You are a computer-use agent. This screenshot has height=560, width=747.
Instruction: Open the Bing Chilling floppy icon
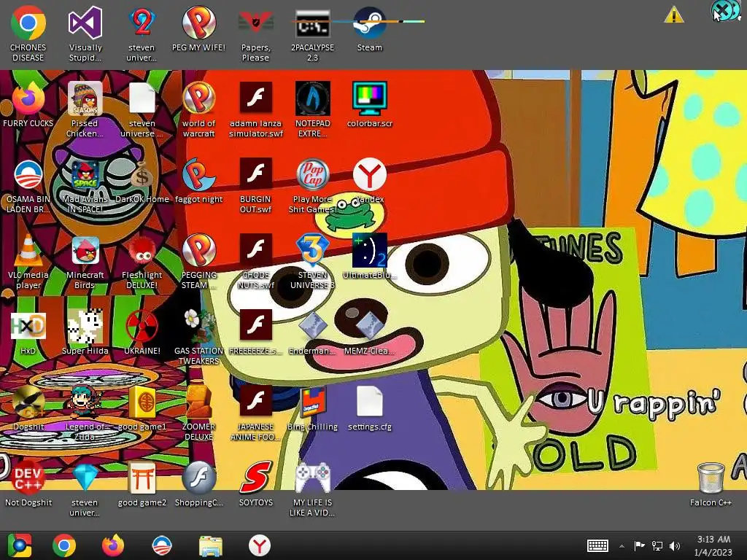[x=312, y=402]
